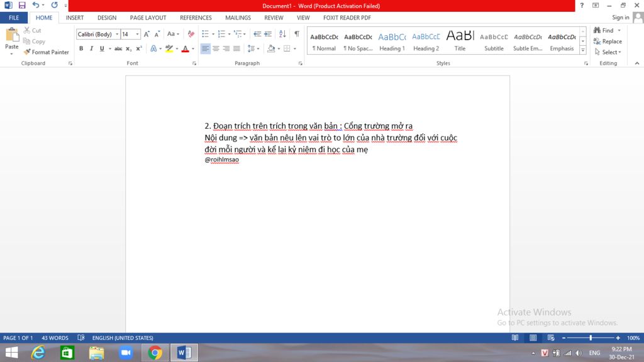Screen dimensions: 644x362
Task: Toggle subscript formatting
Action: click(128, 48)
